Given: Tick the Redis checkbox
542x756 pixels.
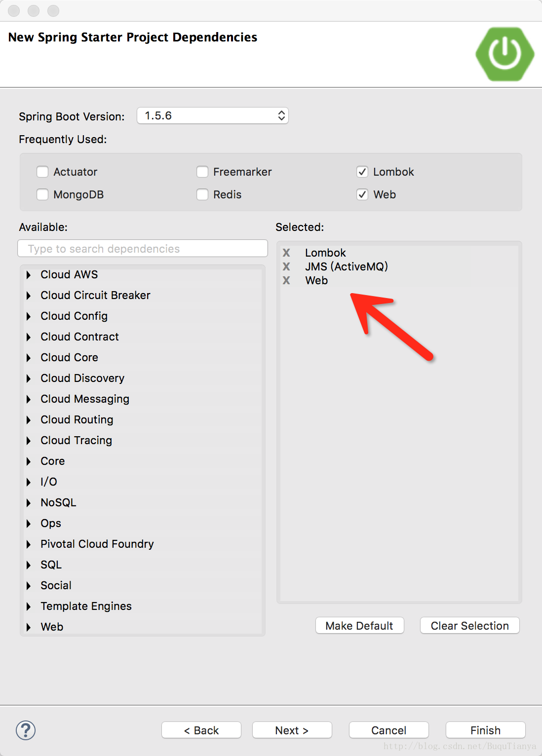Looking at the screenshot, I should pyautogui.click(x=202, y=194).
